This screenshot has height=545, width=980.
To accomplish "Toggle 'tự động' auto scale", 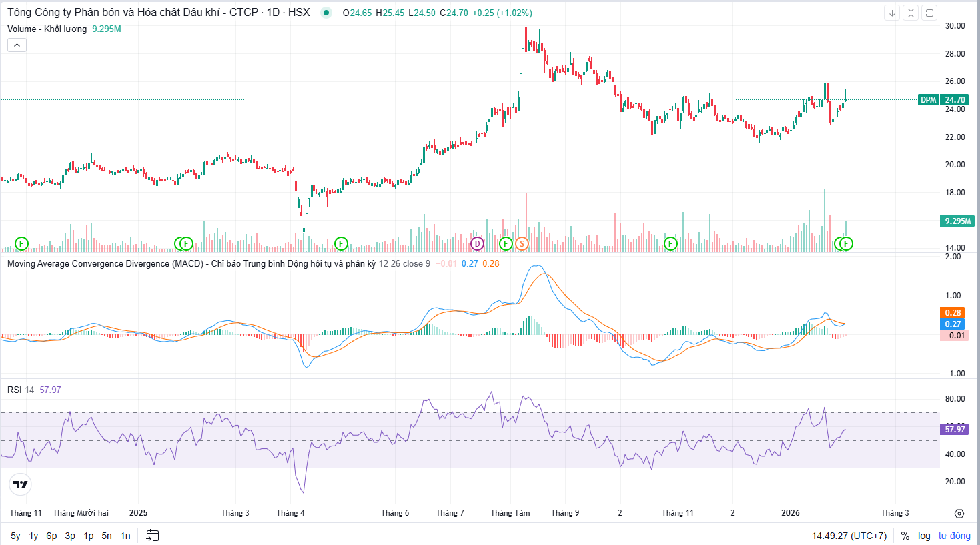I will (954, 536).
